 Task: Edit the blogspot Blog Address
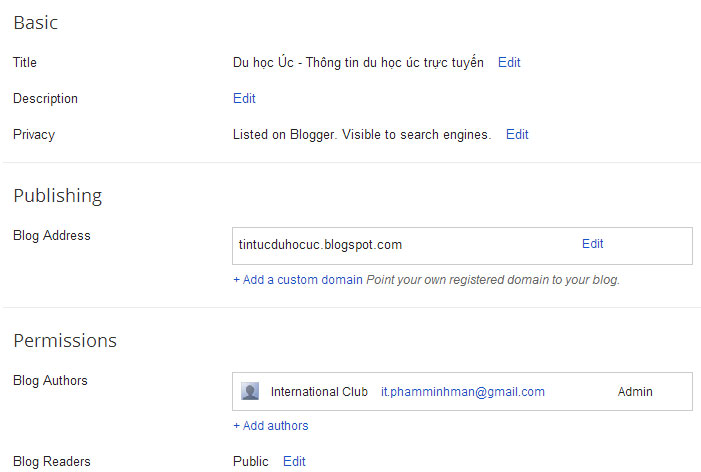point(592,244)
